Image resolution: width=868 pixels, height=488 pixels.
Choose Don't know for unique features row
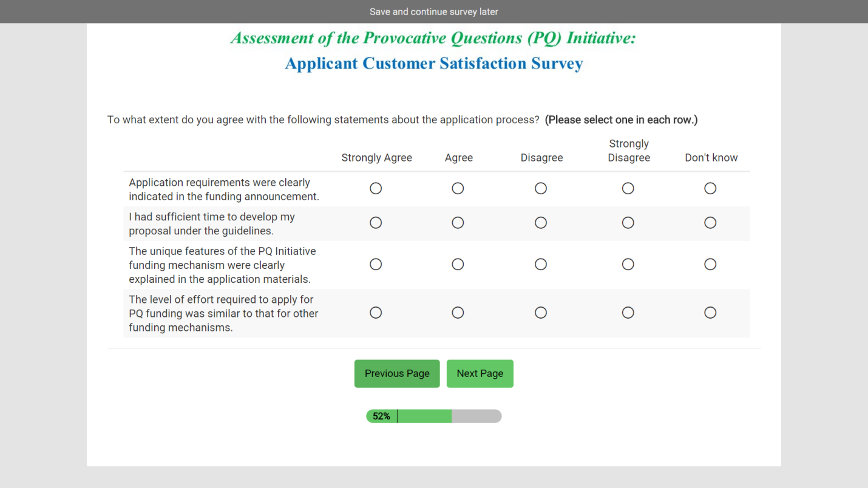tap(710, 264)
